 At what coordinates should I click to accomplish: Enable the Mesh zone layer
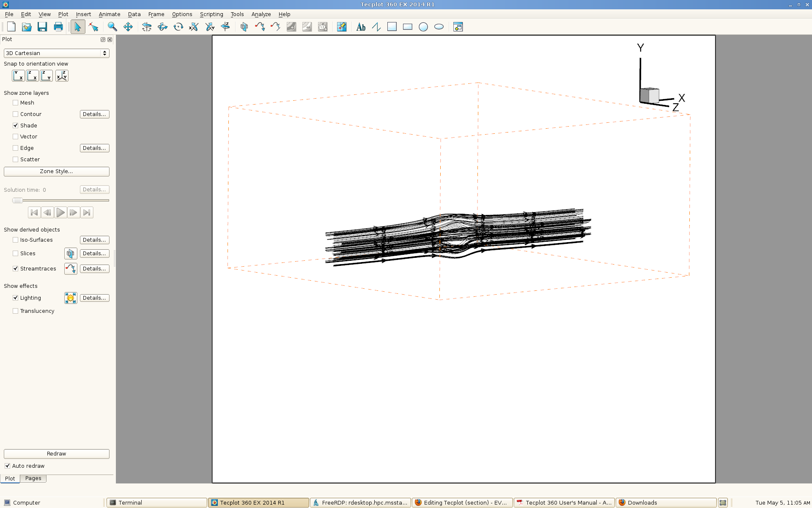(x=16, y=103)
